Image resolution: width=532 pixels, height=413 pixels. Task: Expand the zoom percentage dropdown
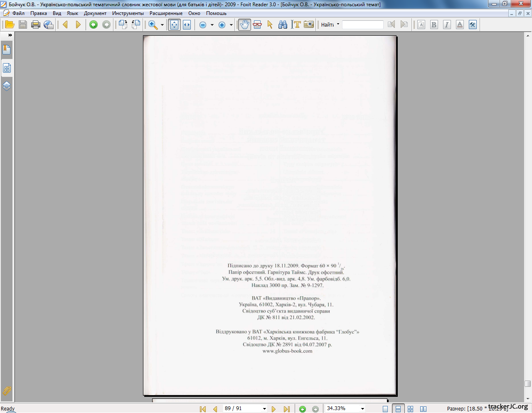(x=362, y=409)
